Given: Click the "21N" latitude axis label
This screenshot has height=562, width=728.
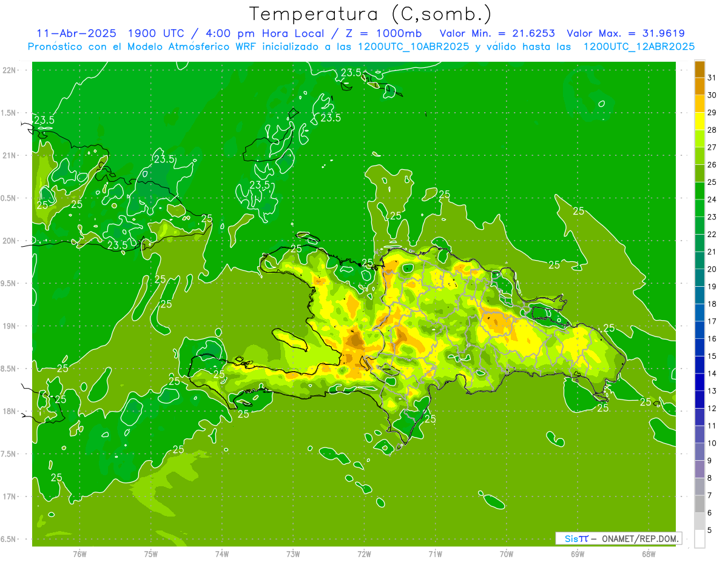Looking at the screenshot, I should pos(10,155).
